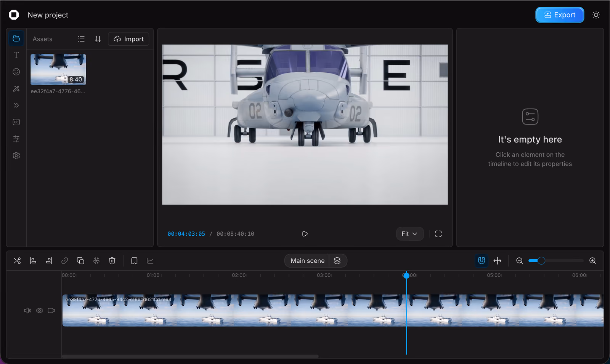Open the settings gear panel
This screenshot has height=364, width=610.
click(x=16, y=156)
